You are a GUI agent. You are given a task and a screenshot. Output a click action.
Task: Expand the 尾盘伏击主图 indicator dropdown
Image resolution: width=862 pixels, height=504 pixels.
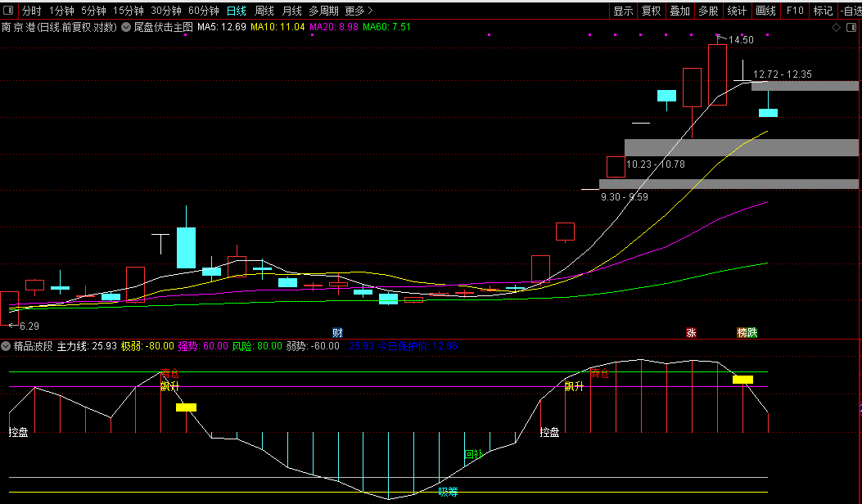126,27
